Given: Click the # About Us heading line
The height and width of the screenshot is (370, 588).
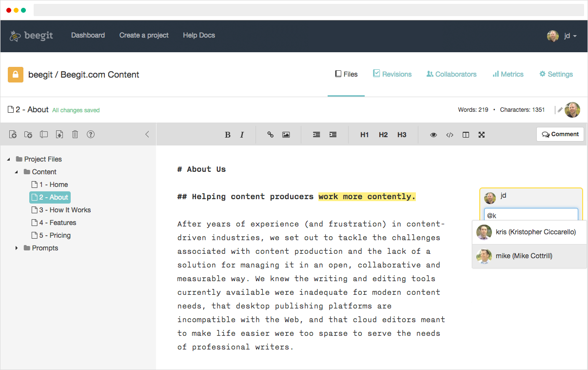Looking at the screenshot, I should coord(201,169).
